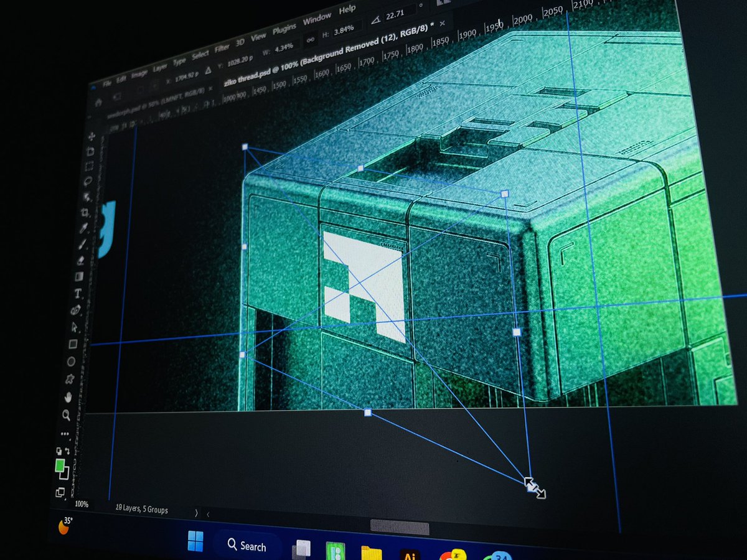Open the Image menu

139,75
